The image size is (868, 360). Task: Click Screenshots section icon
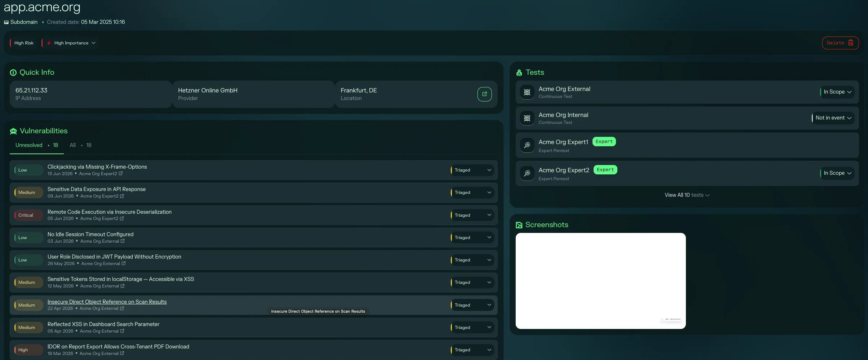click(519, 225)
